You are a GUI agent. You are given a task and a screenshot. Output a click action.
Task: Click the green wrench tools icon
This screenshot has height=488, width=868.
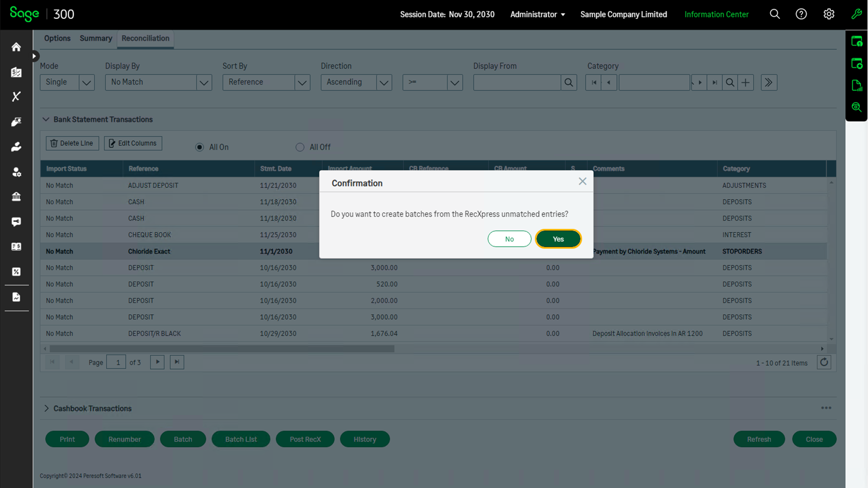coord(856,14)
